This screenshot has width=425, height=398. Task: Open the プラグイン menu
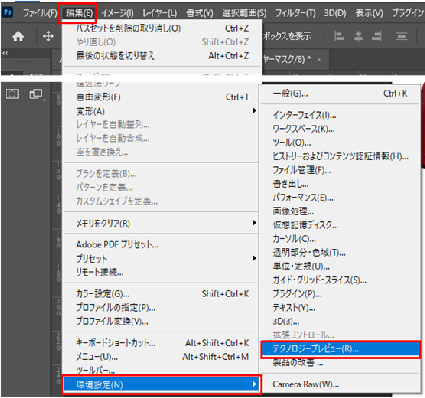(408, 13)
